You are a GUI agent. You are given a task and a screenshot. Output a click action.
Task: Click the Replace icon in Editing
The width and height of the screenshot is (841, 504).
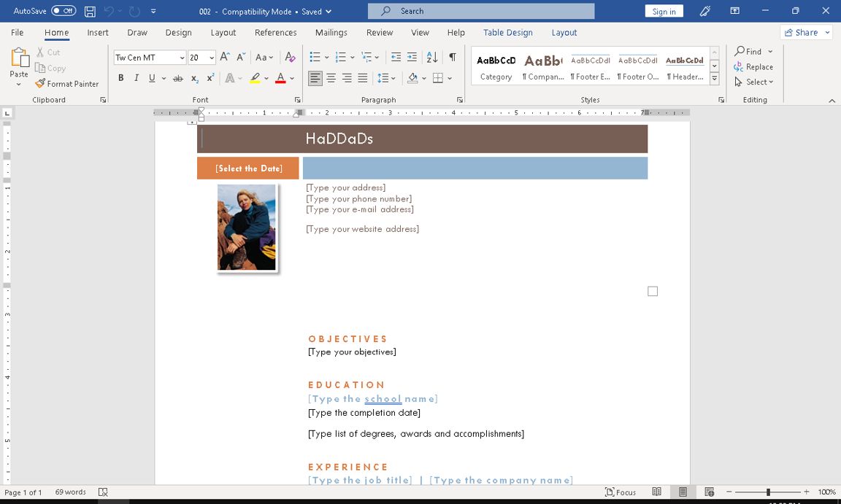click(x=739, y=66)
